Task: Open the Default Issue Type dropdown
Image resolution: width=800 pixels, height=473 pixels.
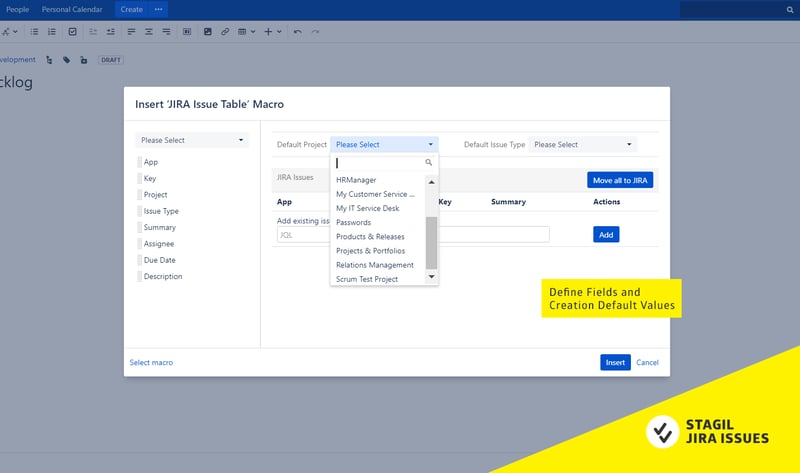Action: (x=583, y=144)
